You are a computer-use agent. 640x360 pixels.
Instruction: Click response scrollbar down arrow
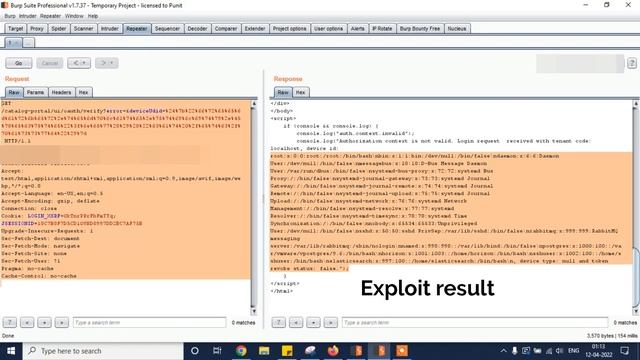pos(636,311)
